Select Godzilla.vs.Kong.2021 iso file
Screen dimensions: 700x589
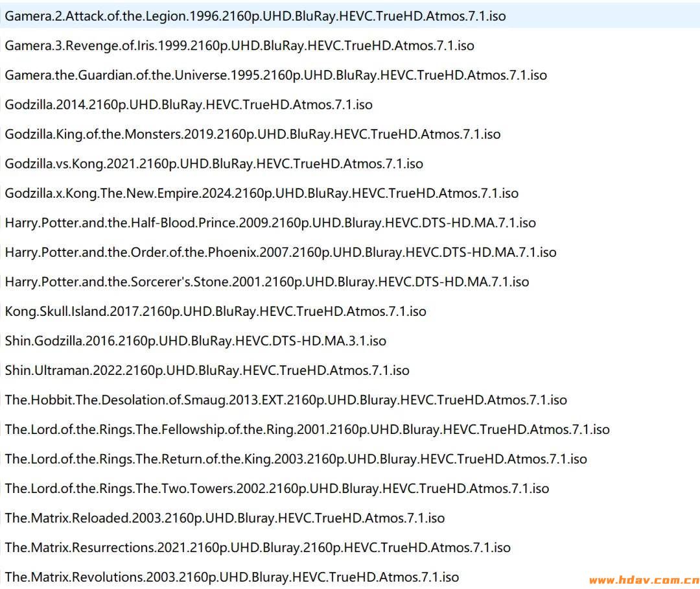214,163
